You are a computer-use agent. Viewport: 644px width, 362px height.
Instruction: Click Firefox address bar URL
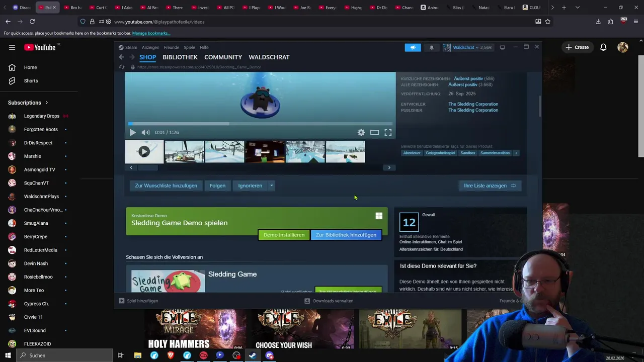[159, 22]
